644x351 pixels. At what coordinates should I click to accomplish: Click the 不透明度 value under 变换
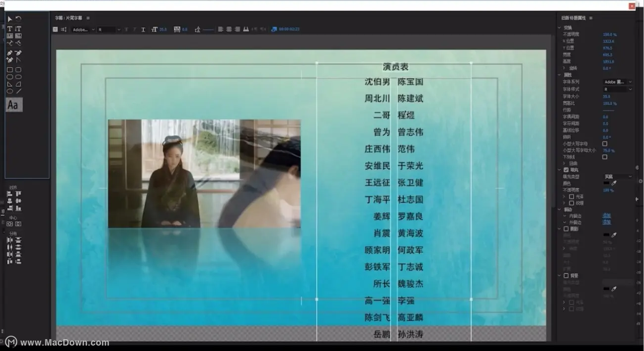pos(610,35)
